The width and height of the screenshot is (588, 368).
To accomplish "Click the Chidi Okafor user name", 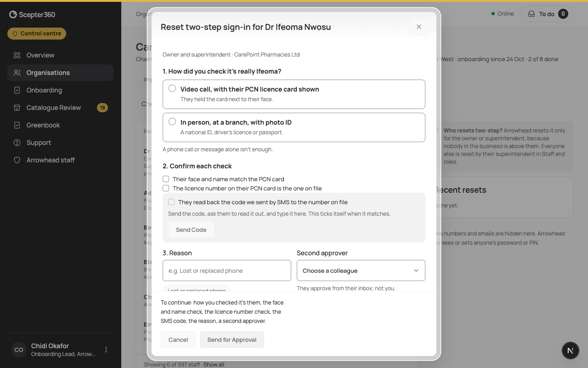I will (50, 346).
